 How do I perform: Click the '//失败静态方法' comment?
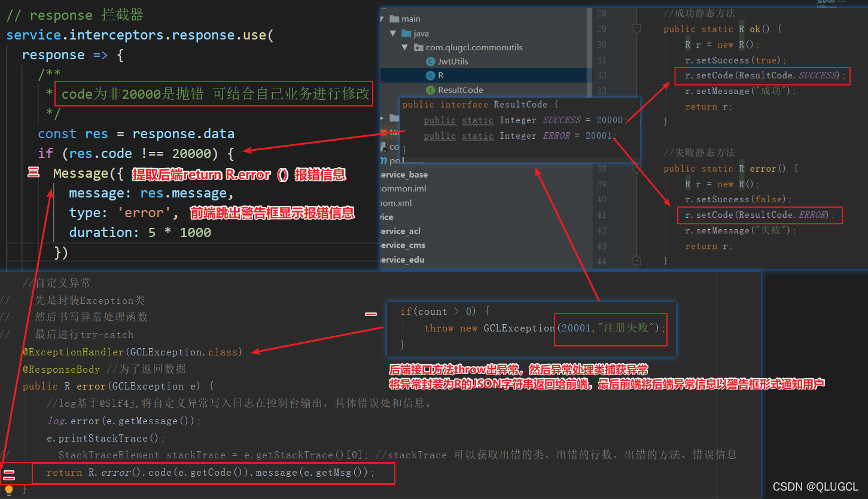[x=699, y=153]
